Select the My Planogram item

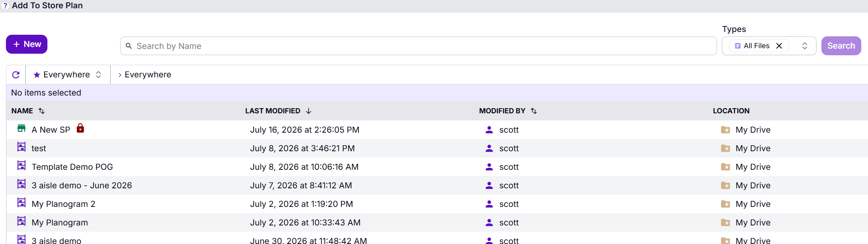60,223
